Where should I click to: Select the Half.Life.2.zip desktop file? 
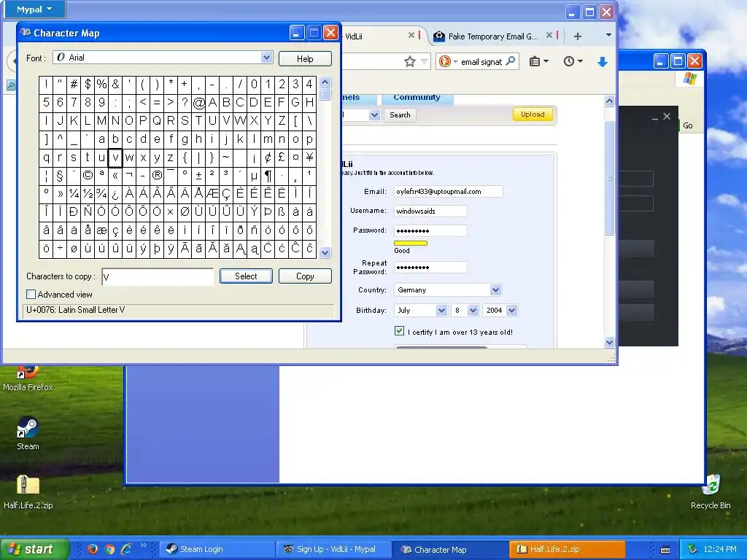click(28, 492)
